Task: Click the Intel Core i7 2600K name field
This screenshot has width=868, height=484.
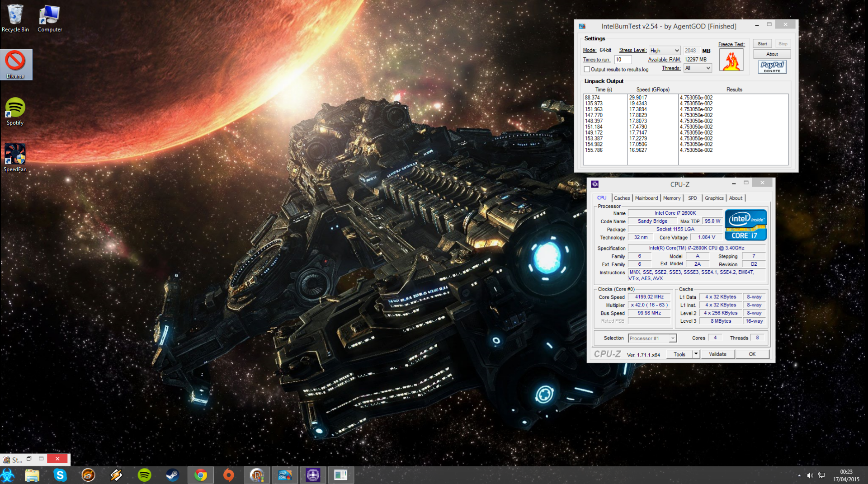Action: [675, 213]
